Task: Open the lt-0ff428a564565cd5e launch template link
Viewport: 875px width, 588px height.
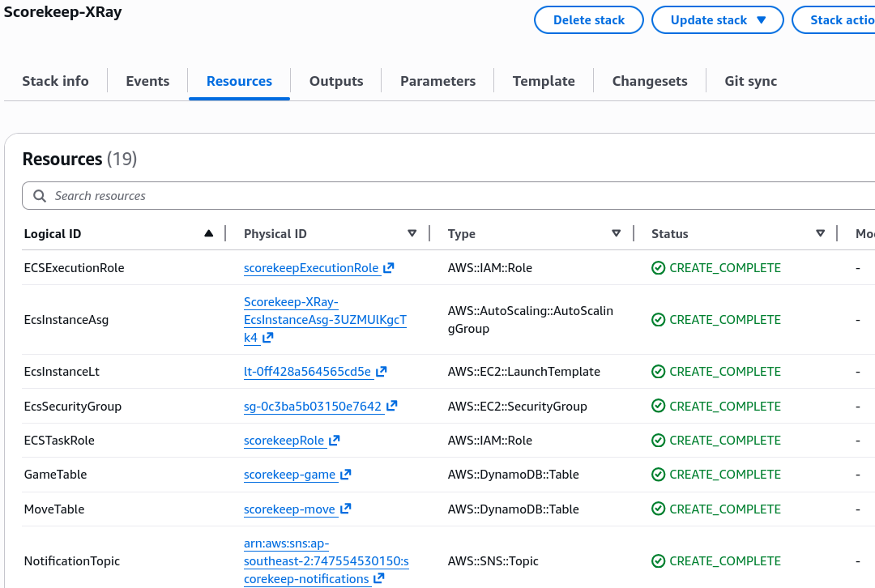Action: coord(308,372)
